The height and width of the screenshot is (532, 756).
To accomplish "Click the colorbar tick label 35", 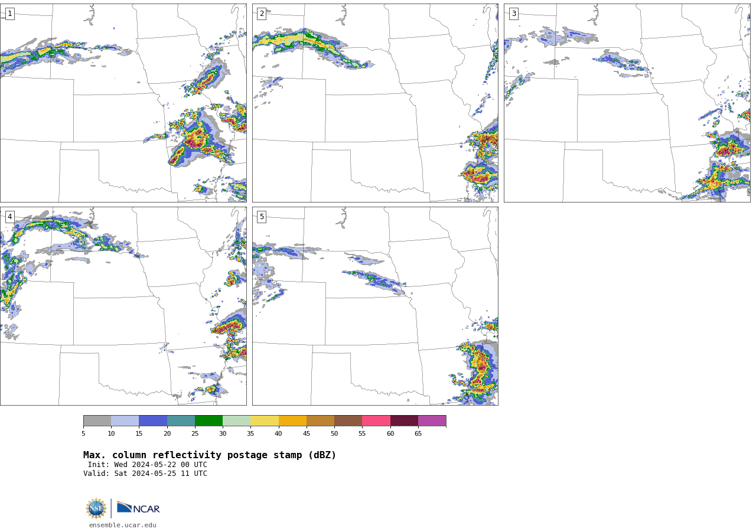I will tap(250, 434).
